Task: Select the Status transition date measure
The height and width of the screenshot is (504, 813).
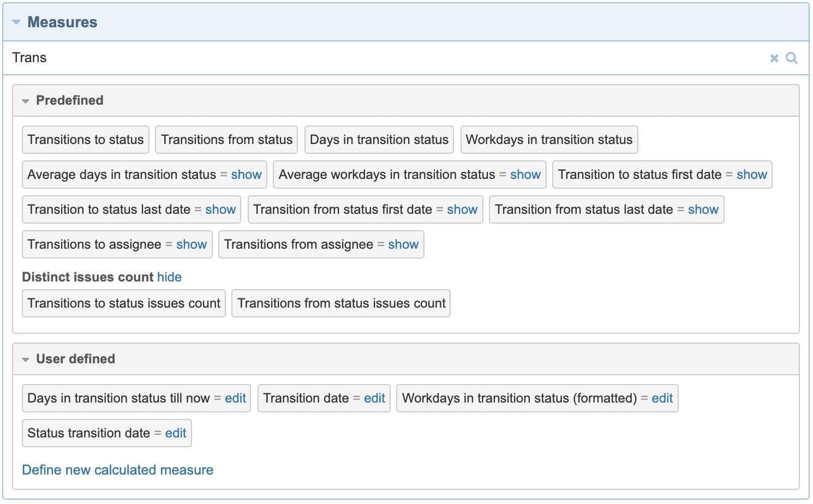Action: point(88,433)
